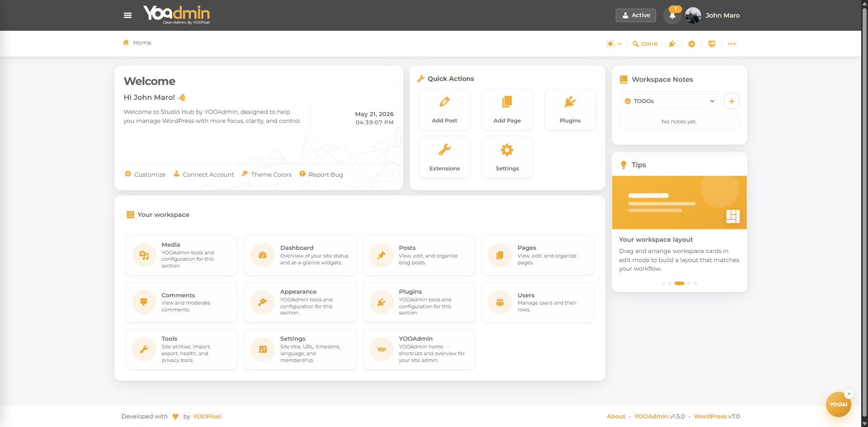Click the Add Post quick action
The width and height of the screenshot is (868, 427).
pyautogui.click(x=444, y=109)
